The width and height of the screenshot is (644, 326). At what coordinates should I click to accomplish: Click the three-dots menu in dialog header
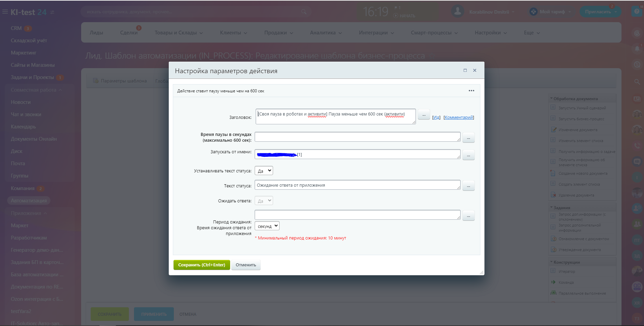coord(471,91)
